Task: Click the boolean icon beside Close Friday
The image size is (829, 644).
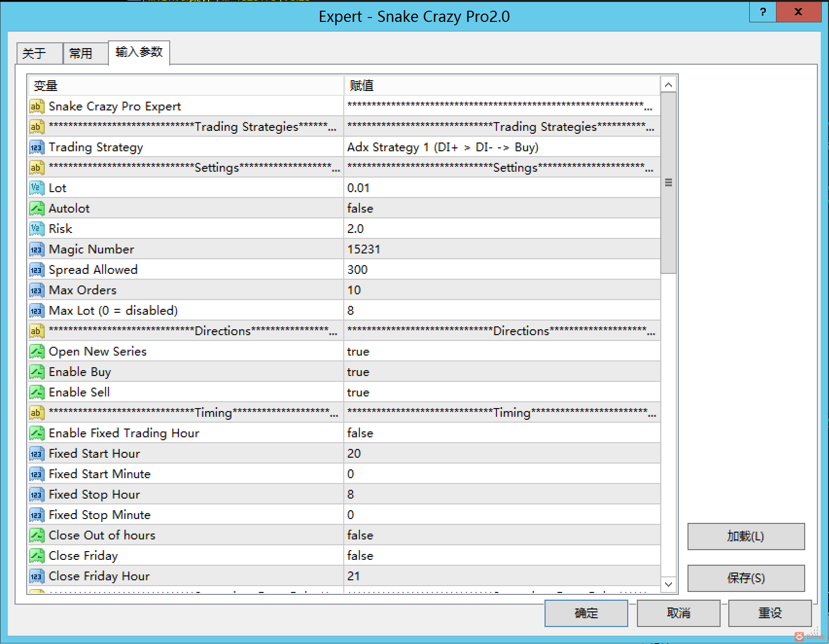Action: [x=37, y=556]
